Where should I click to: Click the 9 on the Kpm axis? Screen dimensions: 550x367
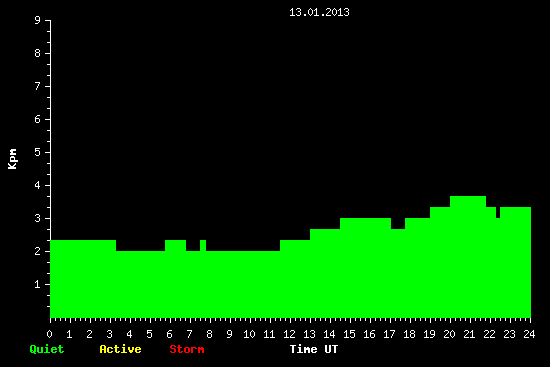pos(38,20)
